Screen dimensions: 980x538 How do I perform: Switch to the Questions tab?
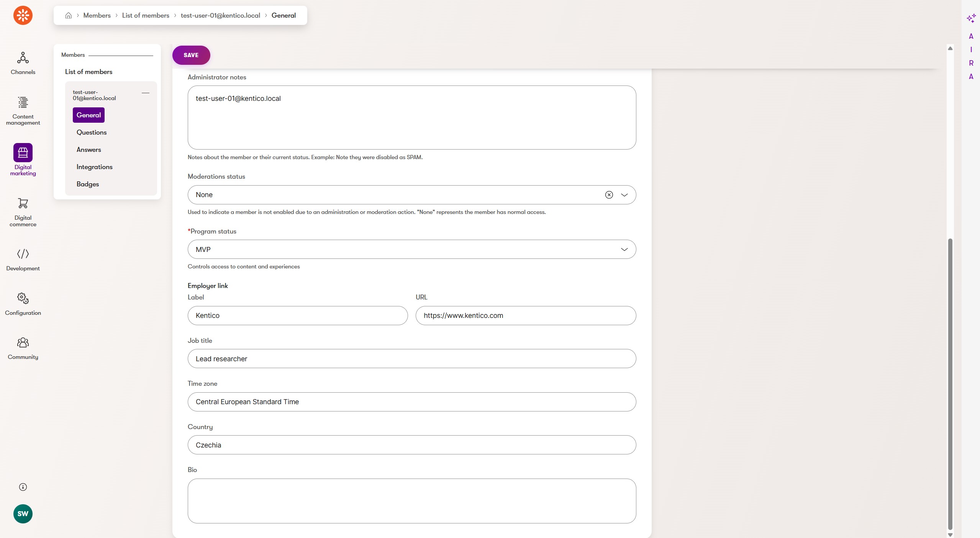92,132
